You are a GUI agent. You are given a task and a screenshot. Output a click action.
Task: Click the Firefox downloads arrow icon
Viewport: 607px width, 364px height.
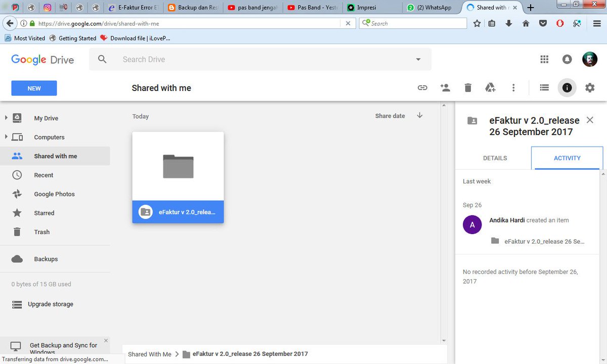point(509,23)
